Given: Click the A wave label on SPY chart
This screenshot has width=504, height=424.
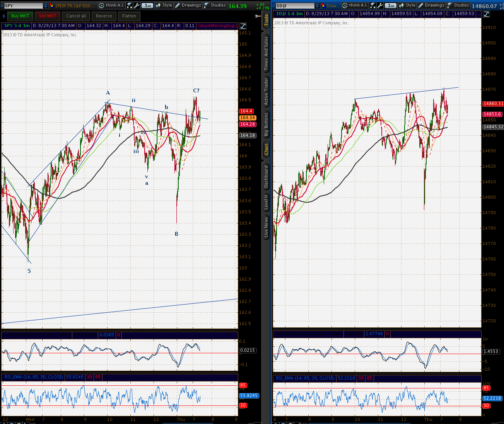Looking at the screenshot, I should [108, 93].
